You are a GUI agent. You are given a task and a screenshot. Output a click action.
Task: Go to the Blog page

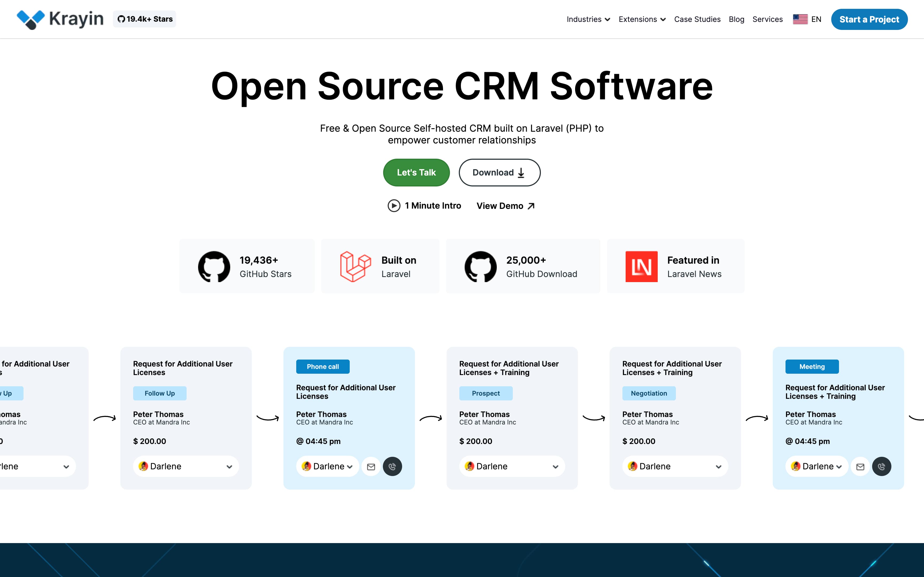tap(736, 20)
